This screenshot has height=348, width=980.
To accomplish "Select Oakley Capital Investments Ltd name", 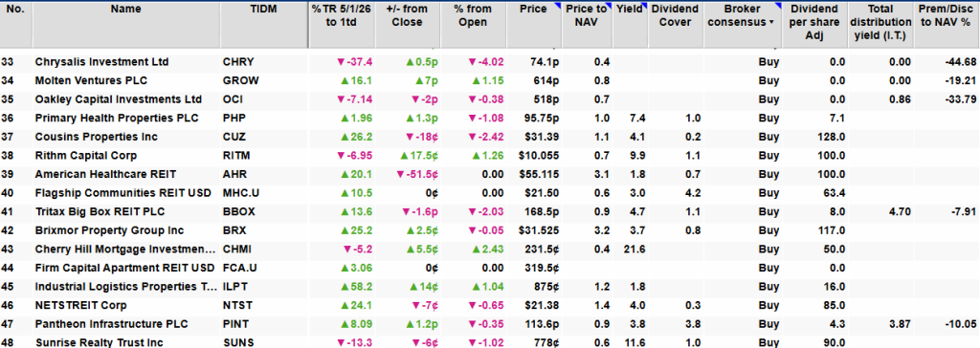I will click(x=119, y=99).
